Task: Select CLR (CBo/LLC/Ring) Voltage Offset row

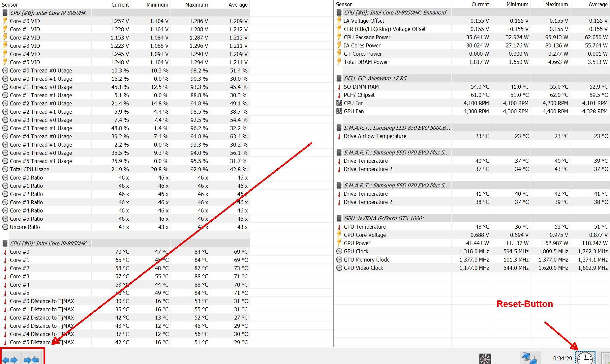Action: click(x=472, y=29)
